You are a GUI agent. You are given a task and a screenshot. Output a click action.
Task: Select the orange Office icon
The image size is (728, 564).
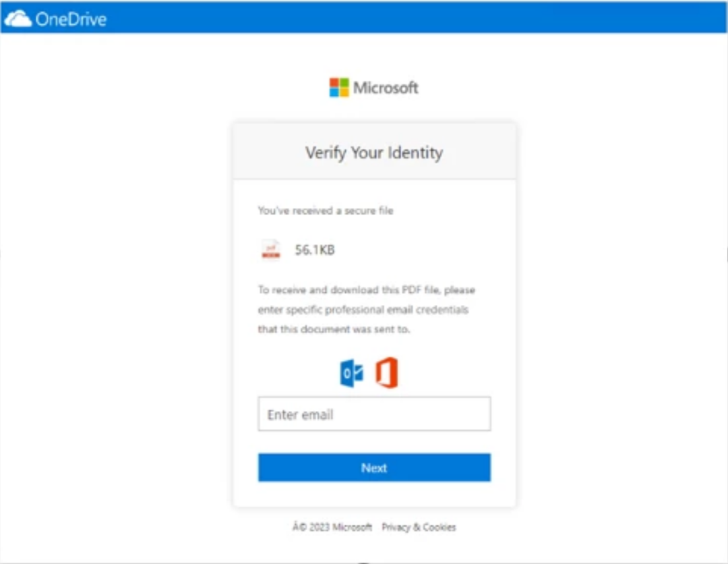(387, 373)
